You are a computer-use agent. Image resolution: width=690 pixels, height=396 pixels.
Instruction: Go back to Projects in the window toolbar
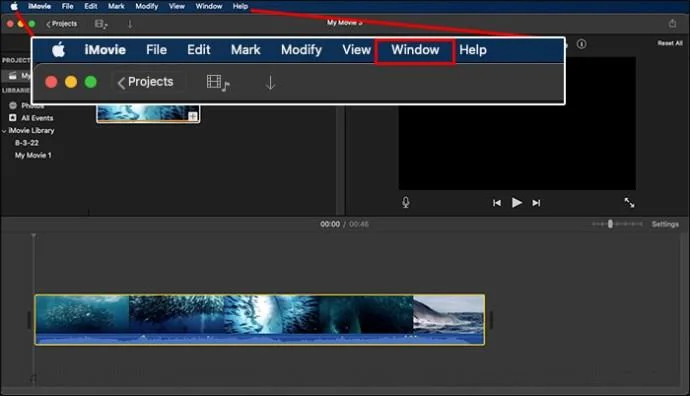(x=62, y=24)
